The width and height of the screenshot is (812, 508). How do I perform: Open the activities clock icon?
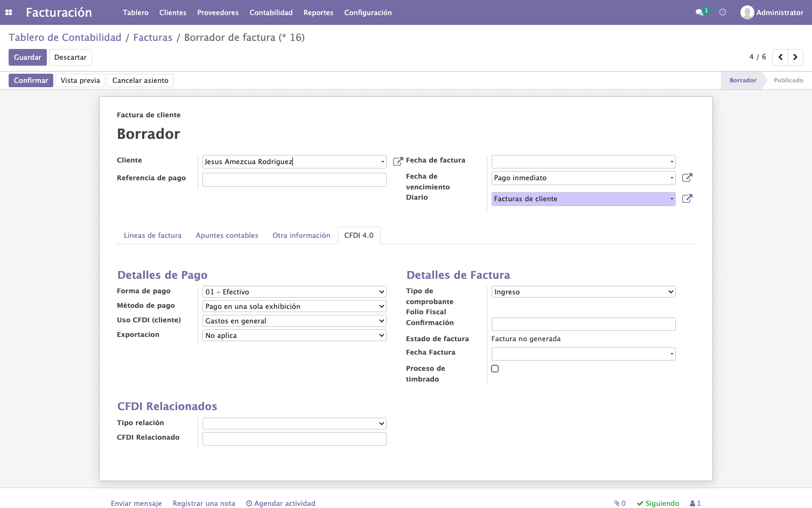coord(723,12)
